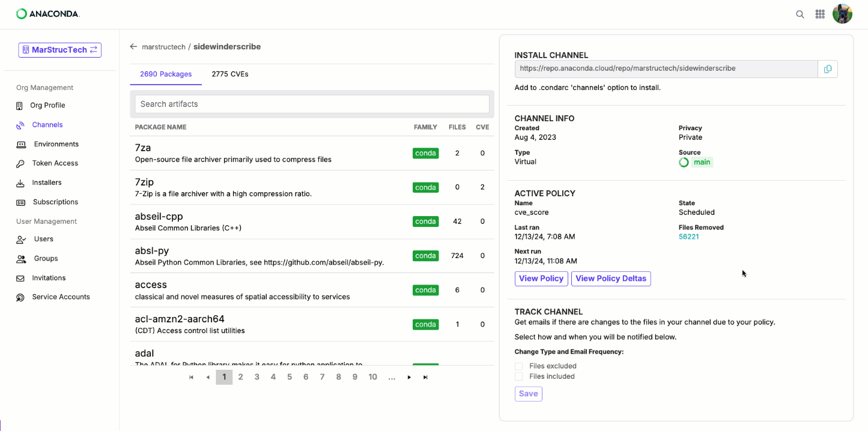Click files count 724 for absl-py
This screenshot has width=868, height=431.
click(x=457, y=256)
